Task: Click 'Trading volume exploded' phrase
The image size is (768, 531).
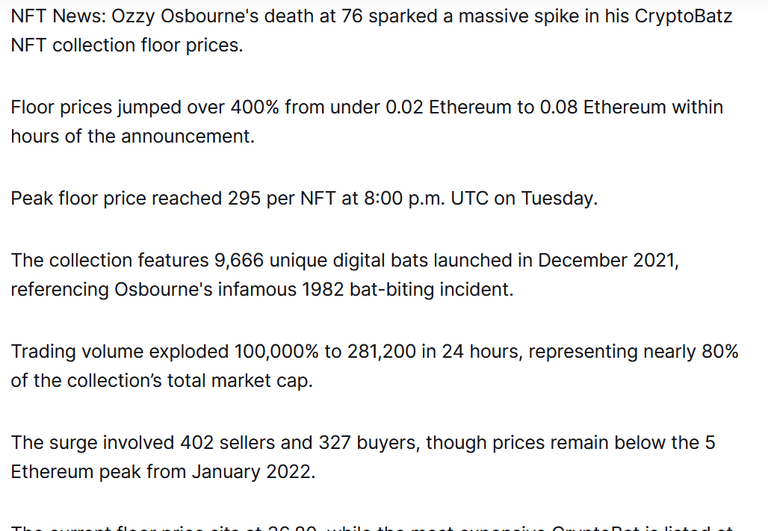Action: coord(120,352)
